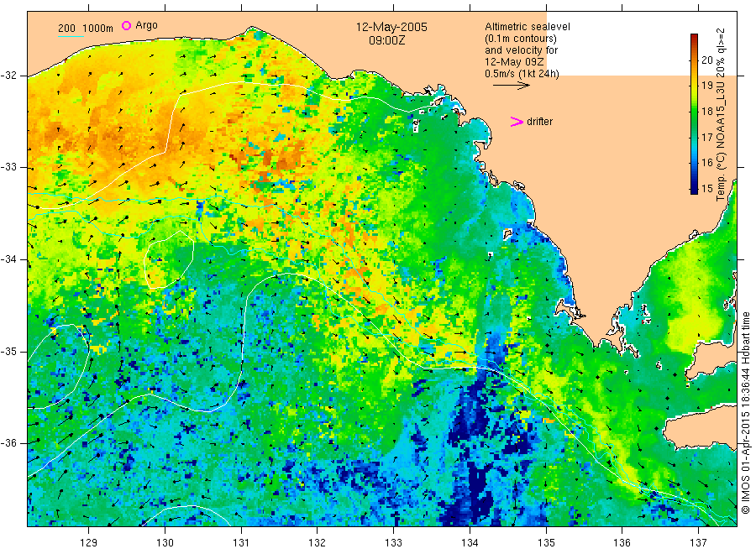The image size is (756, 554).
Task: Click the 20 value on color bar
Action: [706, 60]
